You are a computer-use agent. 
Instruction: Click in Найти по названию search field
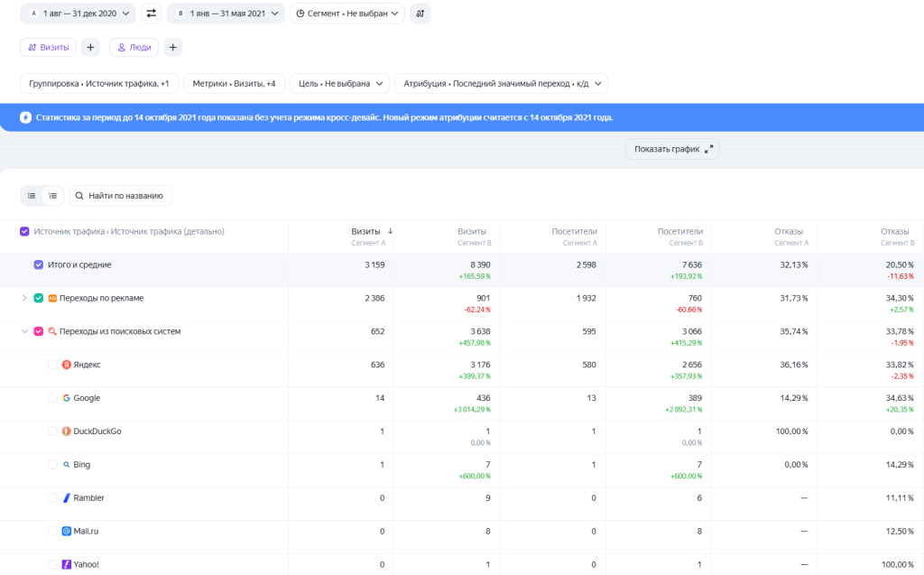click(121, 196)
